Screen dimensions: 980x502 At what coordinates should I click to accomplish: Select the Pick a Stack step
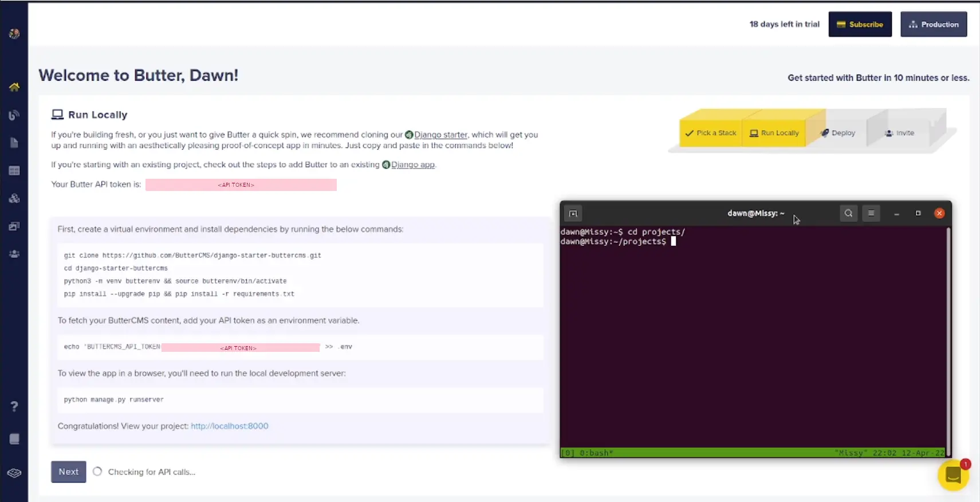(711, 133)
